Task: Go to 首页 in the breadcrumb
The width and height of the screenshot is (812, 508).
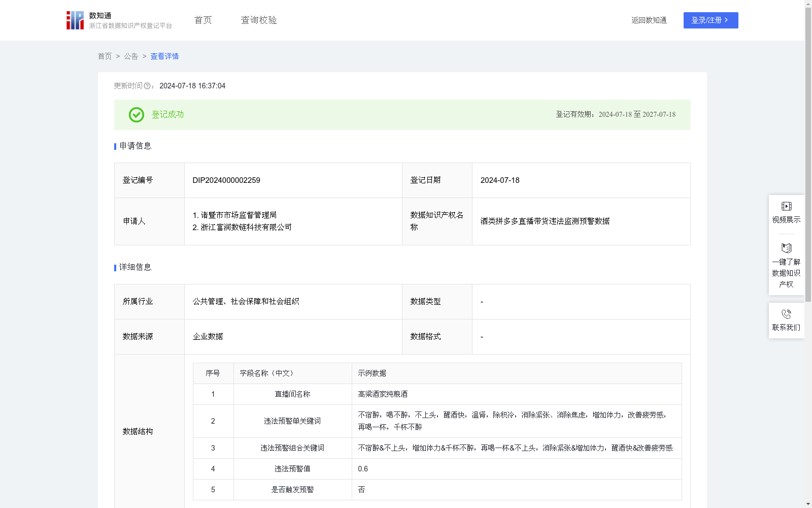Action: 105,56
